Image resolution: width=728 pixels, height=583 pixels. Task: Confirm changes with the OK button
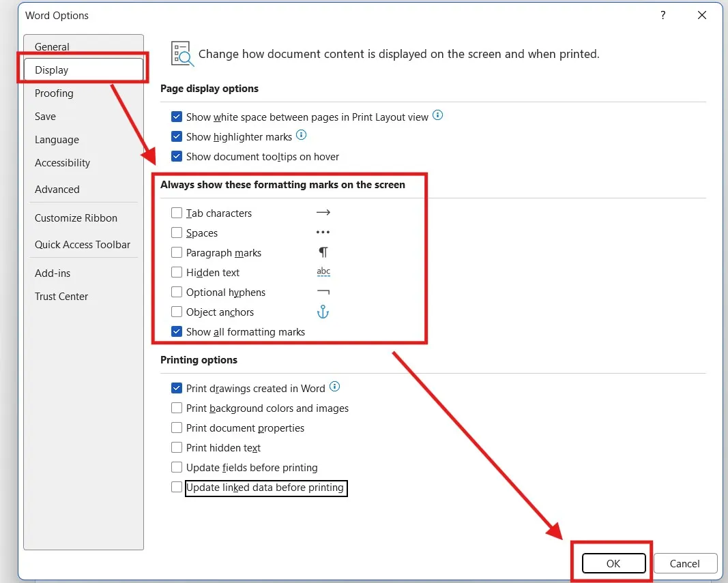point(613,563)
